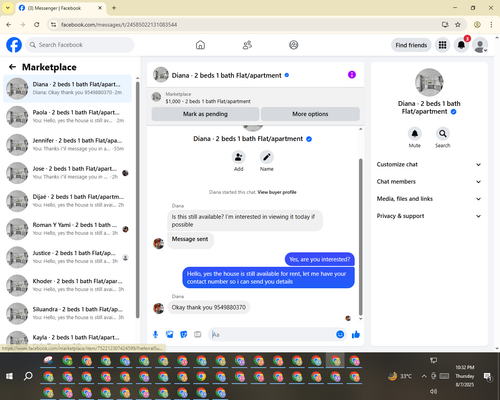Screen dimensions: 500x400
Task: Open Kayla's conversation in the list
Action: pyautogui.click(x=67, y=337)
